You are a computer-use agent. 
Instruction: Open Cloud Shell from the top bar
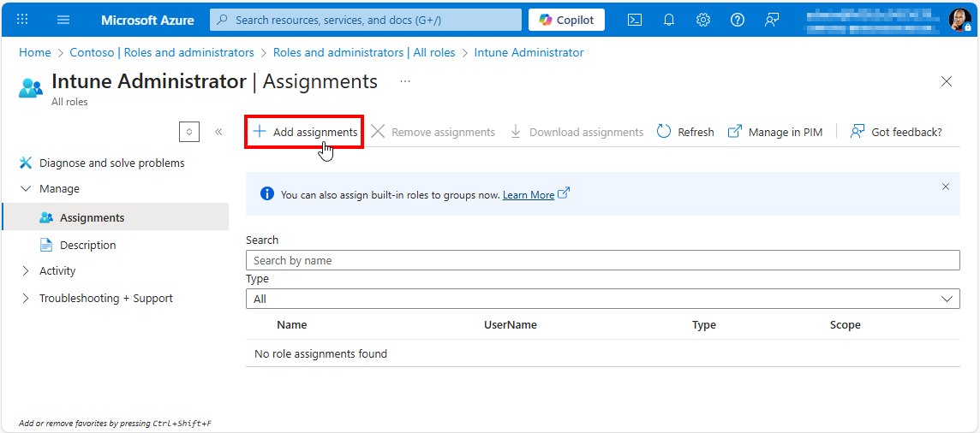coord(635,20)
